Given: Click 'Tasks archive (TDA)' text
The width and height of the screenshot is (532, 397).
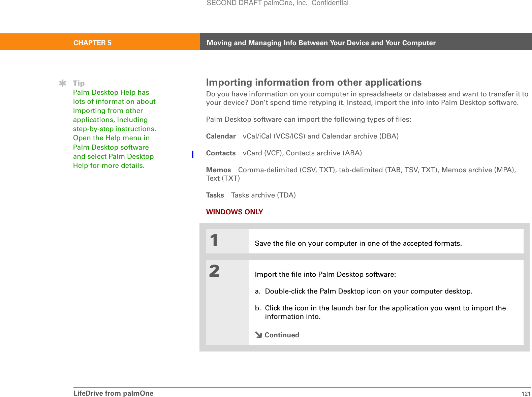Looking at the screenshot, I should [x=263, y=195].
